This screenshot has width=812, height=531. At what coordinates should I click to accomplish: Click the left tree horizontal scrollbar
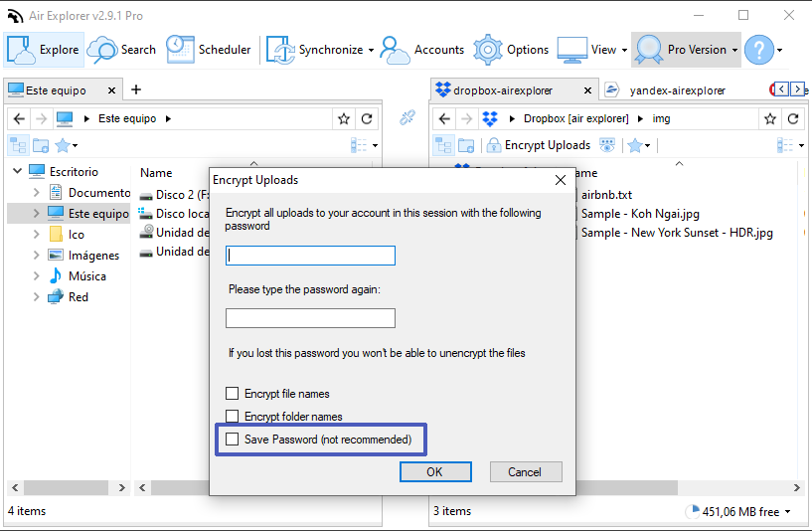click(x=69, y=487)
